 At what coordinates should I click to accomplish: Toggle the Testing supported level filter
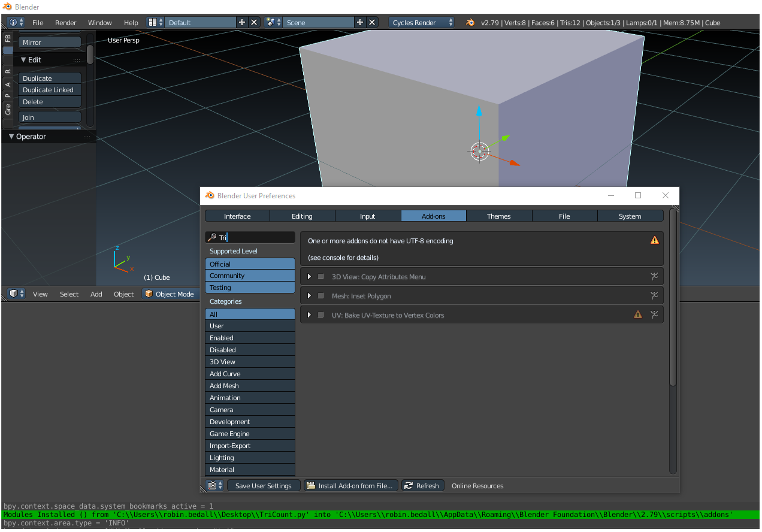pos(250,288)
